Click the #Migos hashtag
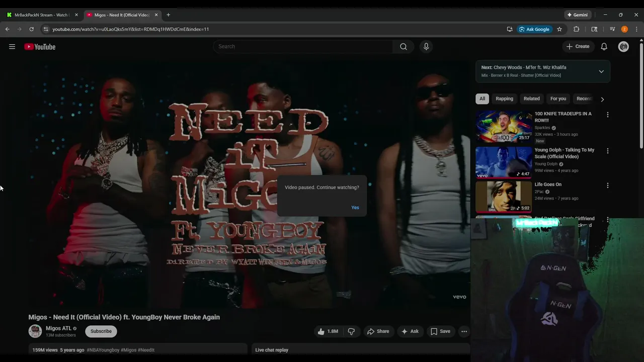The height and width of the screenshot is (362, 644). tap(128, 350)
